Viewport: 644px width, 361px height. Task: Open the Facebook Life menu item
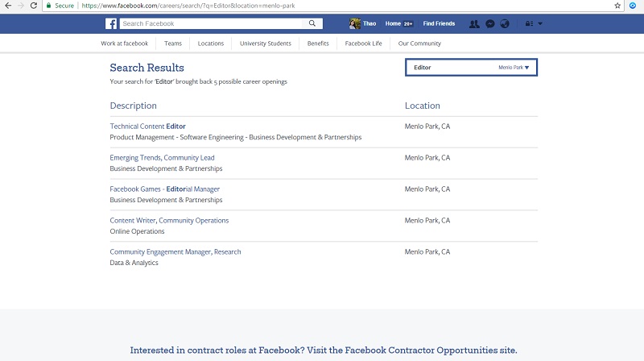[x=364, y=44]
